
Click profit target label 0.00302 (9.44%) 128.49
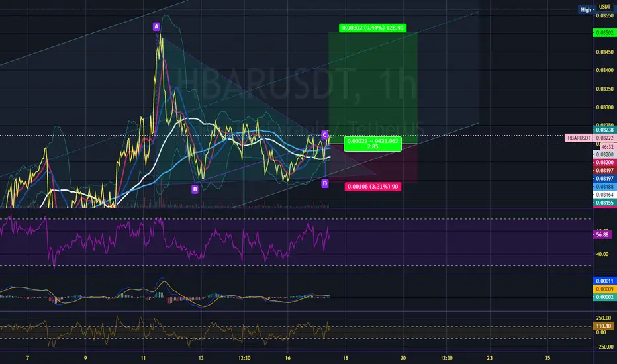point(373,28)
